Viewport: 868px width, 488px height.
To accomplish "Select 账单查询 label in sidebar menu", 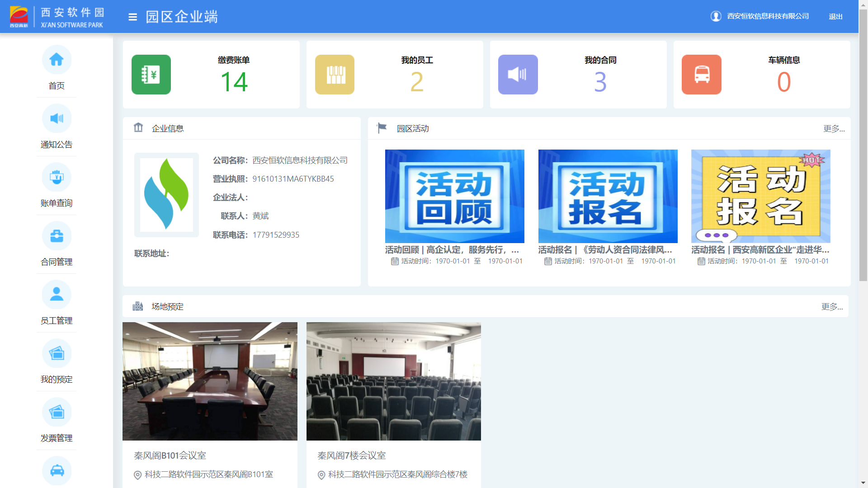I will pyautogui.click(x=57, y=203).
